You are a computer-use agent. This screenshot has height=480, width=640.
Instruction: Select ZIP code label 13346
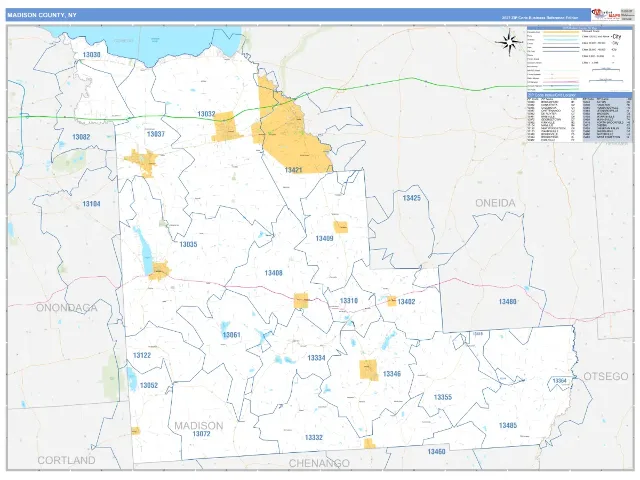[391, 374]
